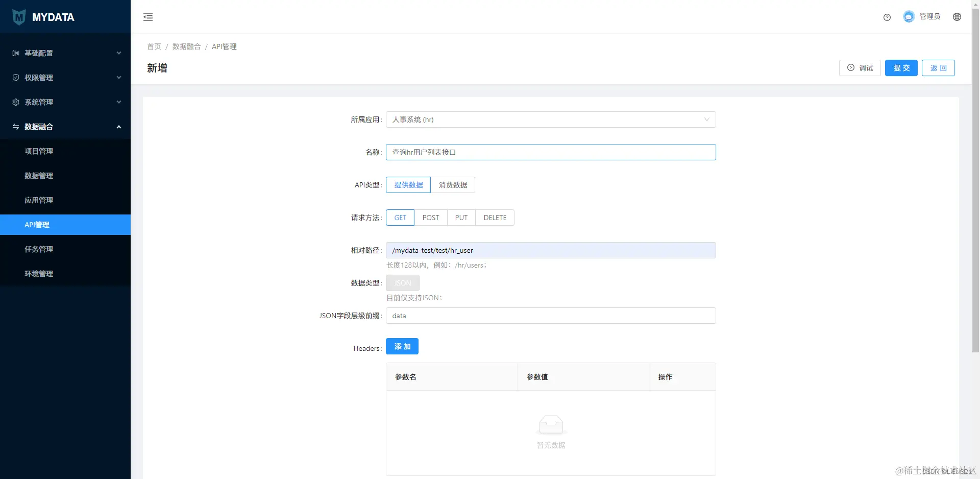The image size is (980, 479).
Task: Click the MYDATA shield logo
Action: 19,17
